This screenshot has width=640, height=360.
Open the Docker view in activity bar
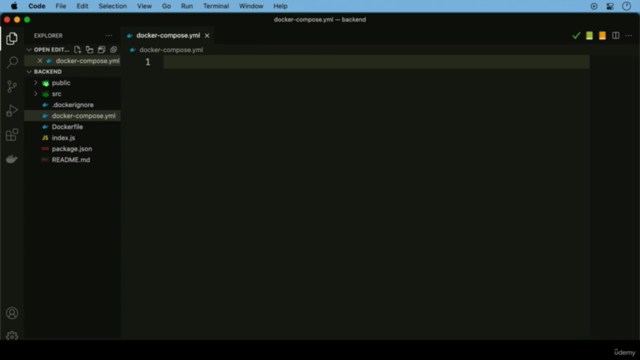coord(12,159)
